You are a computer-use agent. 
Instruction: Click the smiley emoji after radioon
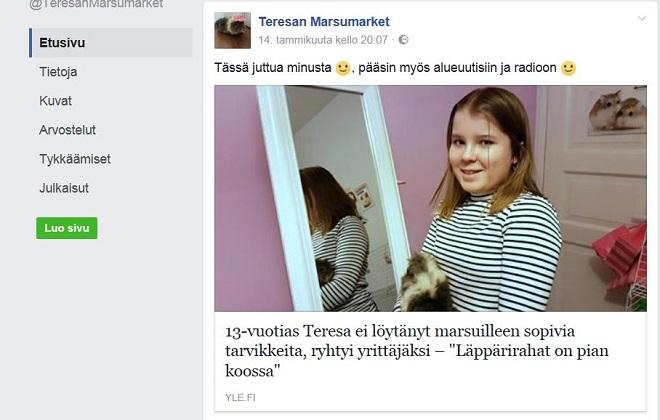point(568,68)
